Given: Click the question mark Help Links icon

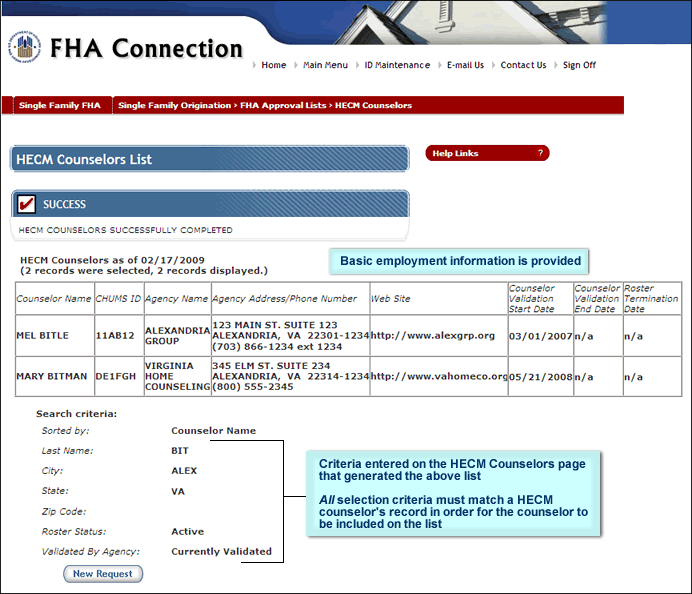Looking at the screenshot, I should 540,153.
